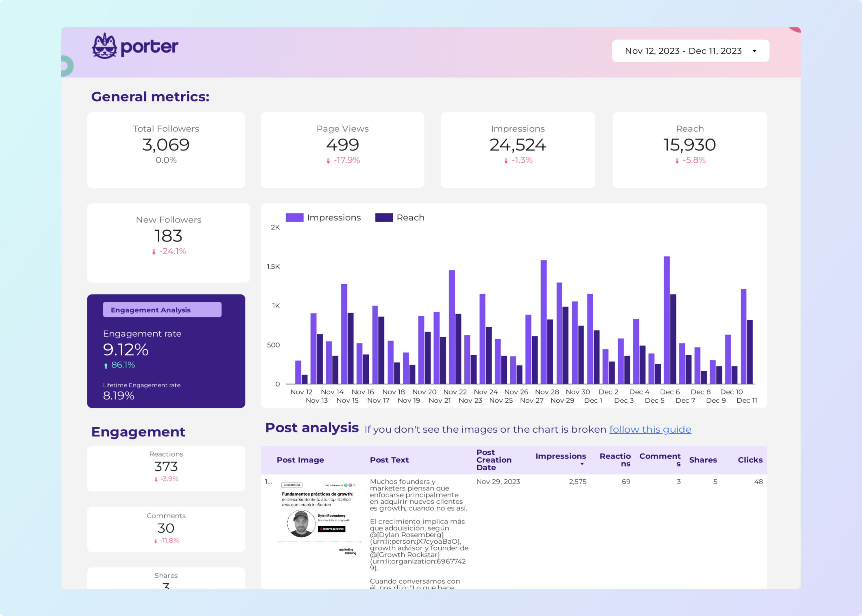Image resolution: width=862 pixels, height=616 pixels.
Task: Click the Impressions column sort arrow
Action: (582, 464)
